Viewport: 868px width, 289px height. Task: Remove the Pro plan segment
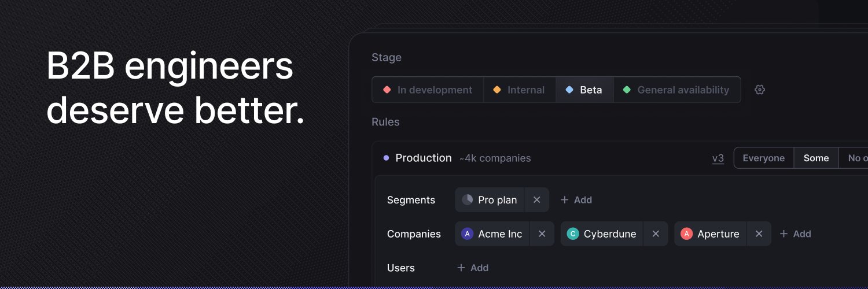536,199
